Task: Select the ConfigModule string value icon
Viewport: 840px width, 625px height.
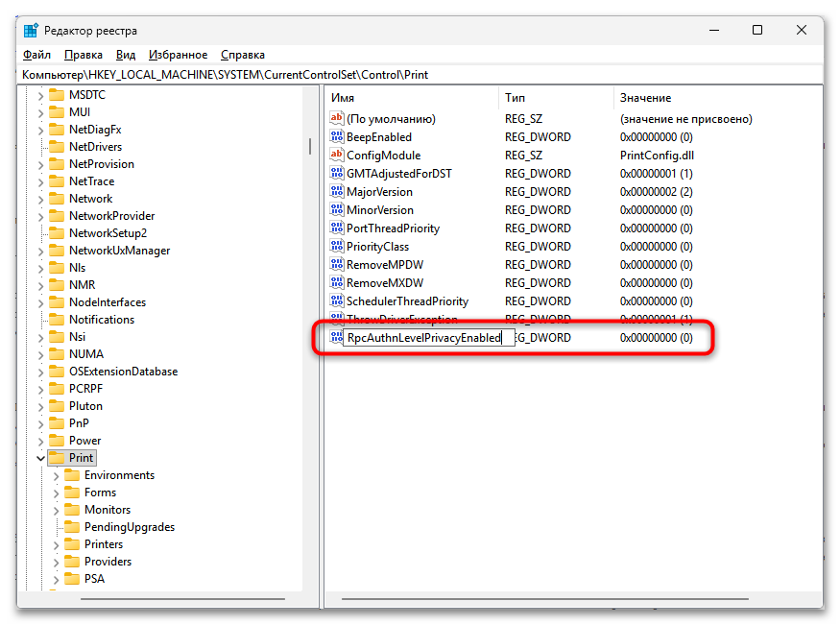Action: [336, 155]
